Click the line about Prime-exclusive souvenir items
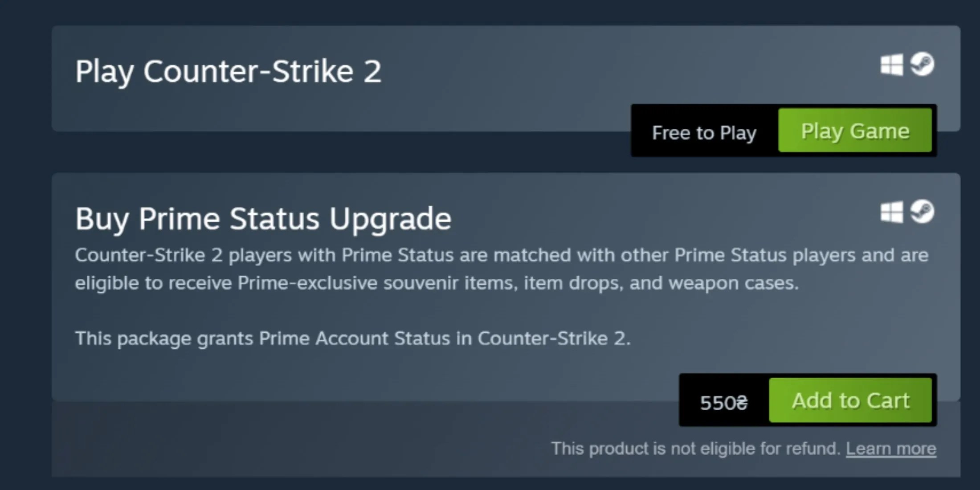 tap(437, 283)
